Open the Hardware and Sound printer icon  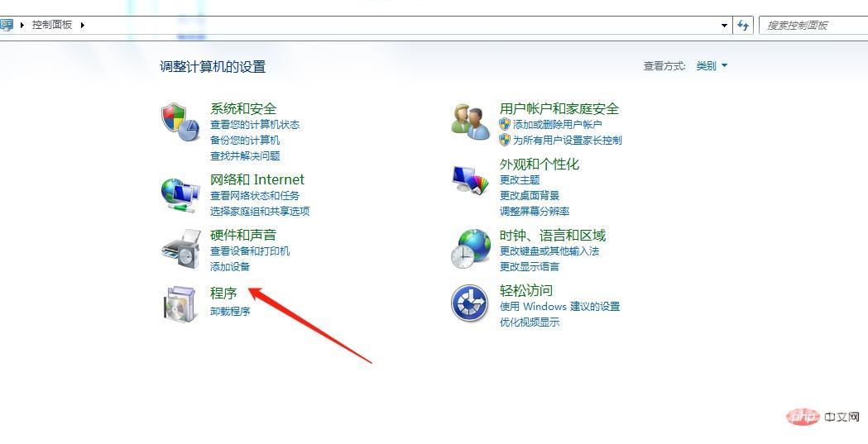point(181,249)
